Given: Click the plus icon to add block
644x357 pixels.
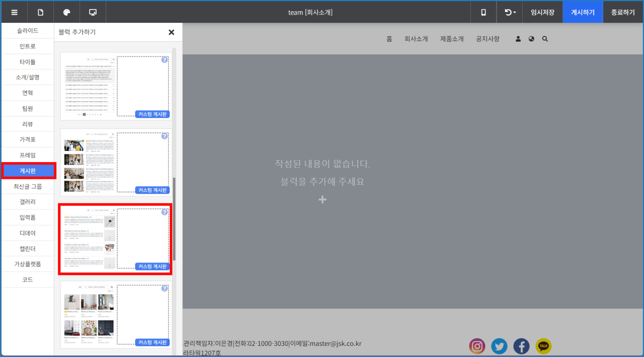Looking at the screenshot, I should pyautogui.click(x=322, y=200).
